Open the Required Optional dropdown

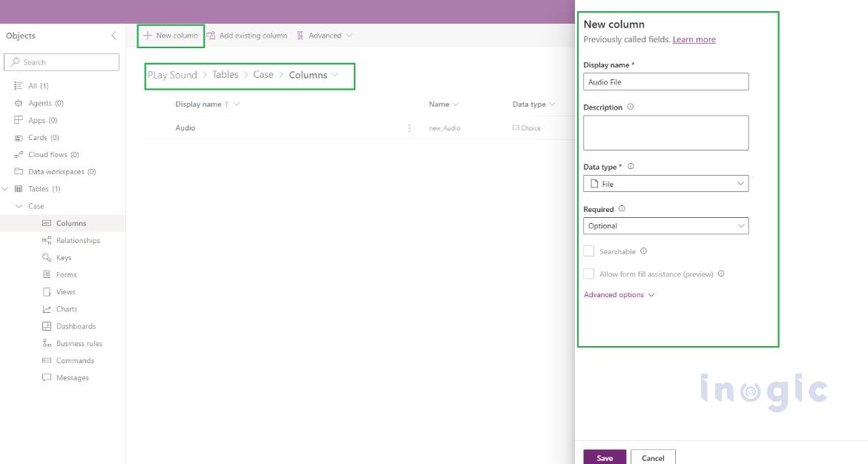(665, 226)
